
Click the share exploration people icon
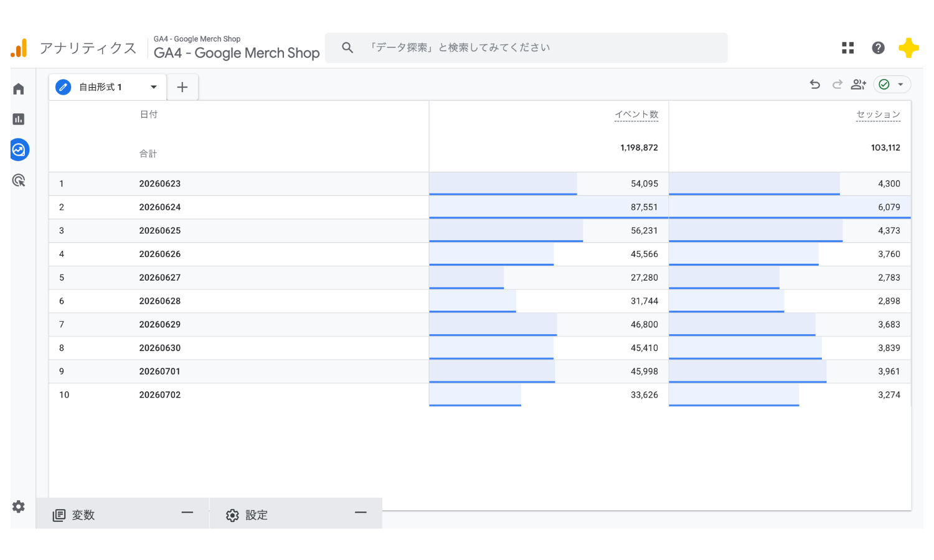tap(859, 84)
